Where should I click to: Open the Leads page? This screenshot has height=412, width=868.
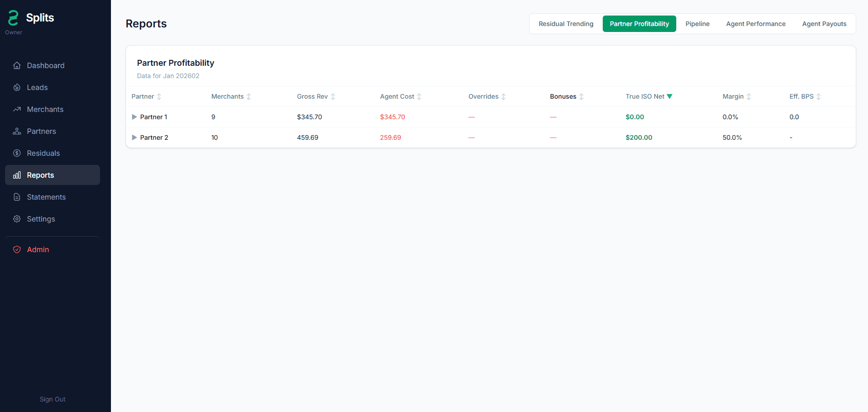click(x=53, y=87)
